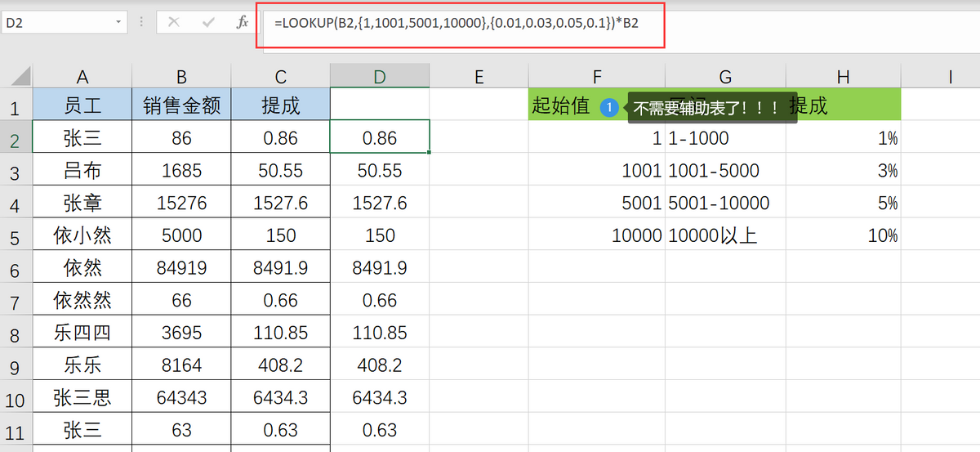Screen dimensions: 980x452
Task: Click cell containing 吕布
Action: pos(82,171)
